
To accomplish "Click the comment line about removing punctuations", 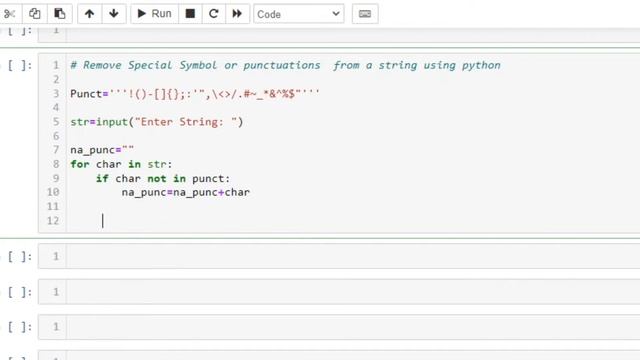I will click(285, 65).
